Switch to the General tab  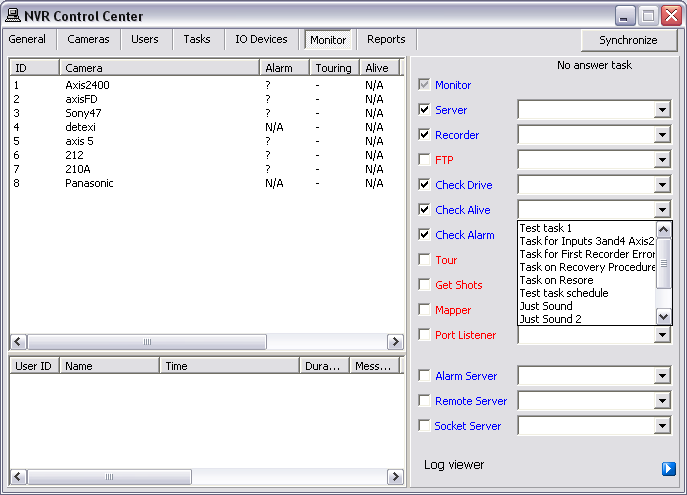(27, 39)
